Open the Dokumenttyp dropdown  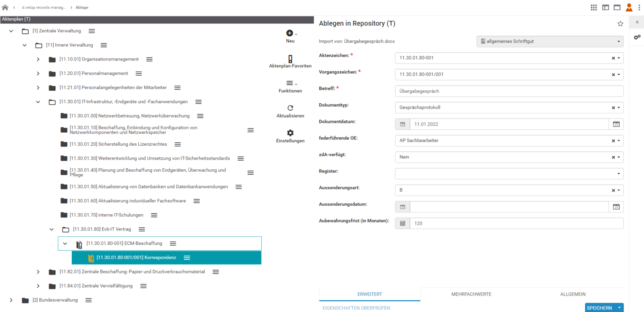point(618,107)
